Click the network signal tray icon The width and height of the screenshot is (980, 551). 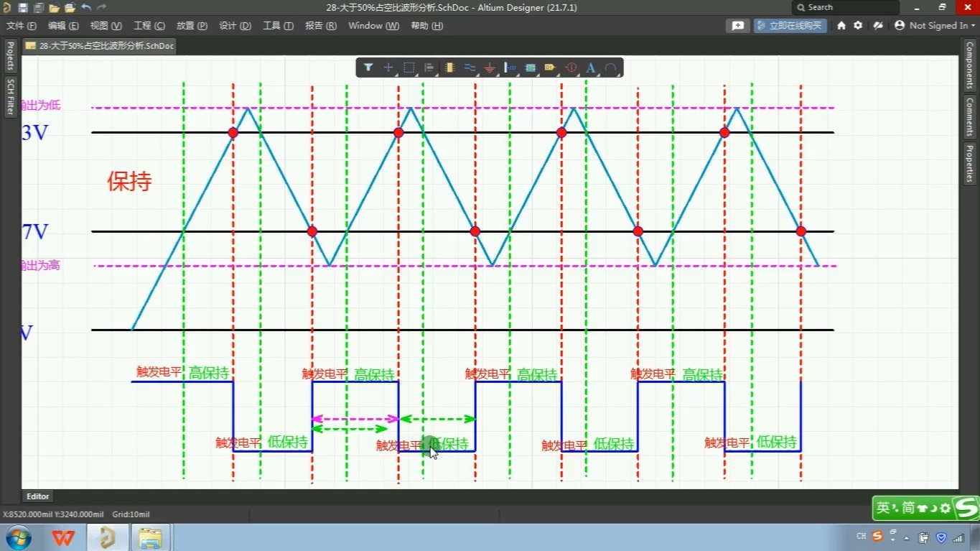tap(958, 537)
